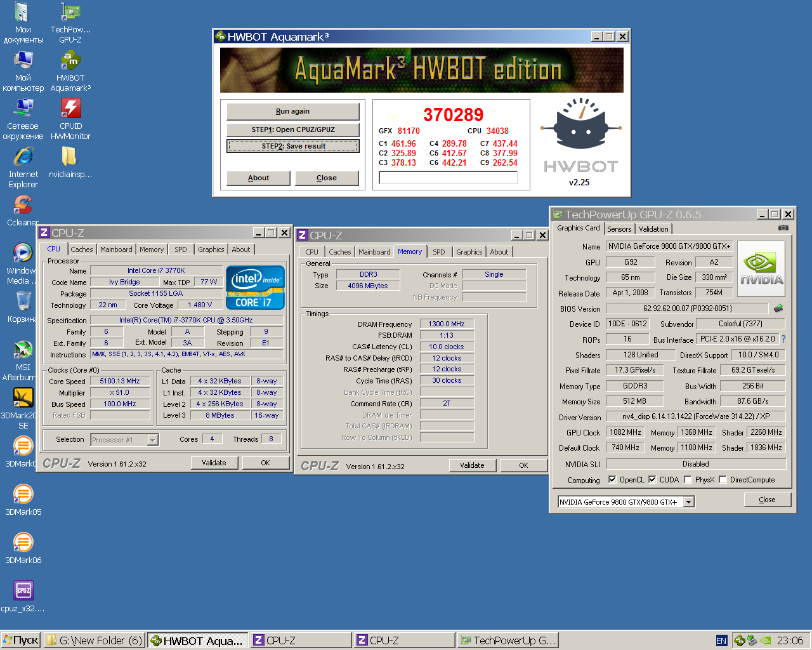
Task: Open CPU tab in right CPU-Z window
Action: coord(312,252)
